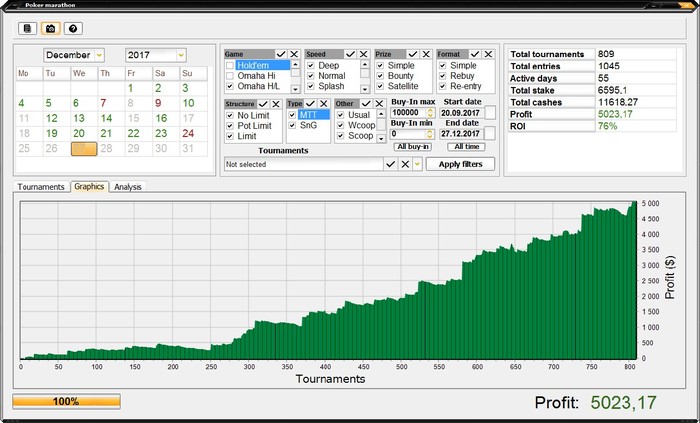
Task: Click the Not selected tournaments field
Action: coord(304,164)
